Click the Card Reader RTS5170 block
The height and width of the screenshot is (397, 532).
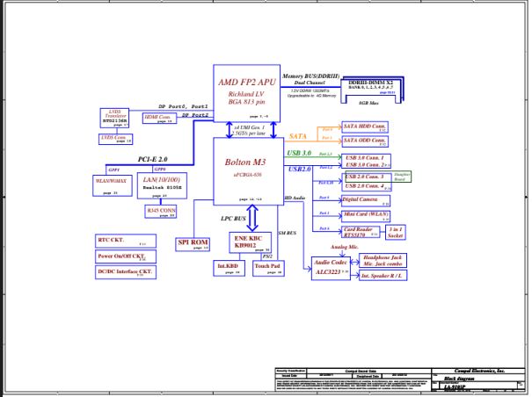361,232
